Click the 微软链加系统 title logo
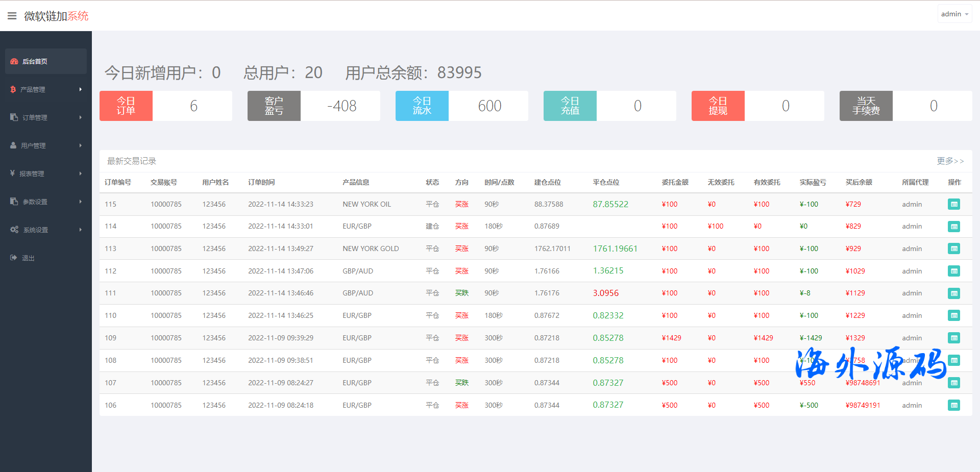 56,16
